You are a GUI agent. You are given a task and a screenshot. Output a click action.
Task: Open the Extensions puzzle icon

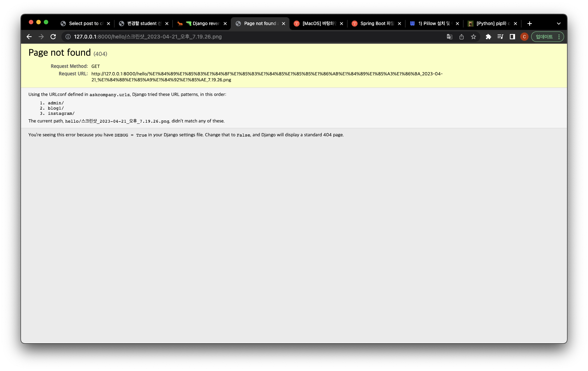(488, 37)
